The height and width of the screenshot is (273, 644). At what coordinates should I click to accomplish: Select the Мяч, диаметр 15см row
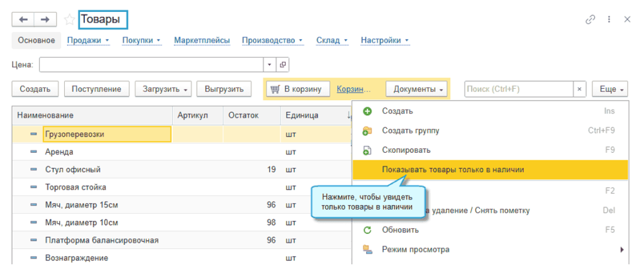click(x=182, y=205)
